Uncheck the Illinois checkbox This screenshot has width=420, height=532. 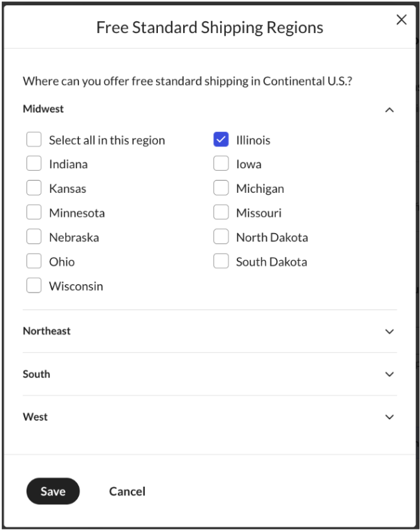(x=221, y=140)
